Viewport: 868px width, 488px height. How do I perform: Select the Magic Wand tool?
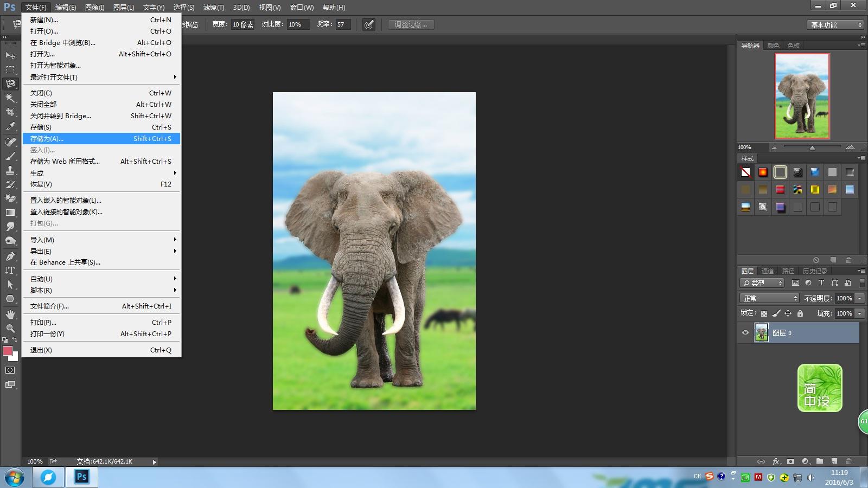click(10, 98)
